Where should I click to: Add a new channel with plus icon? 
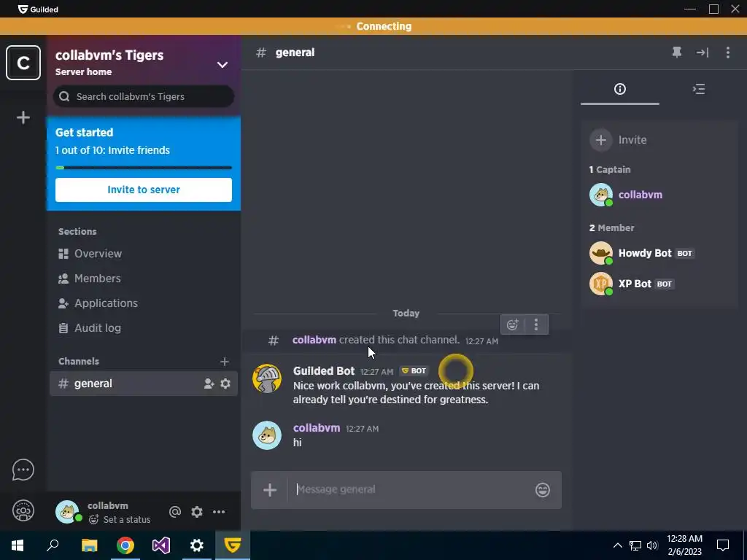[x=225, y=362]
